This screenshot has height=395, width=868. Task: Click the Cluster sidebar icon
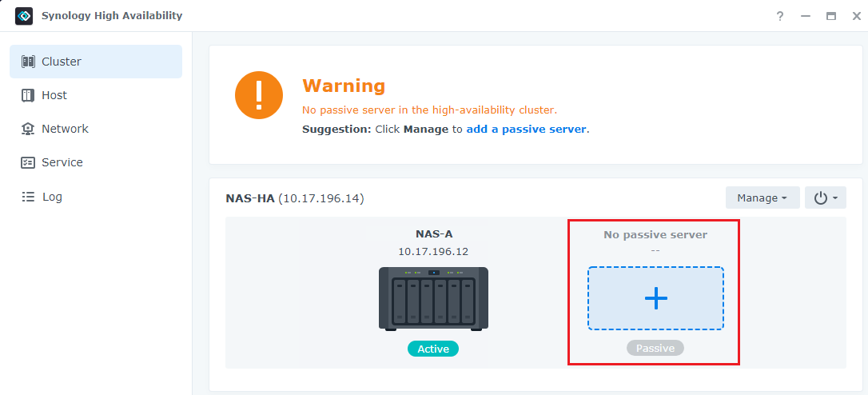(28, 62)
